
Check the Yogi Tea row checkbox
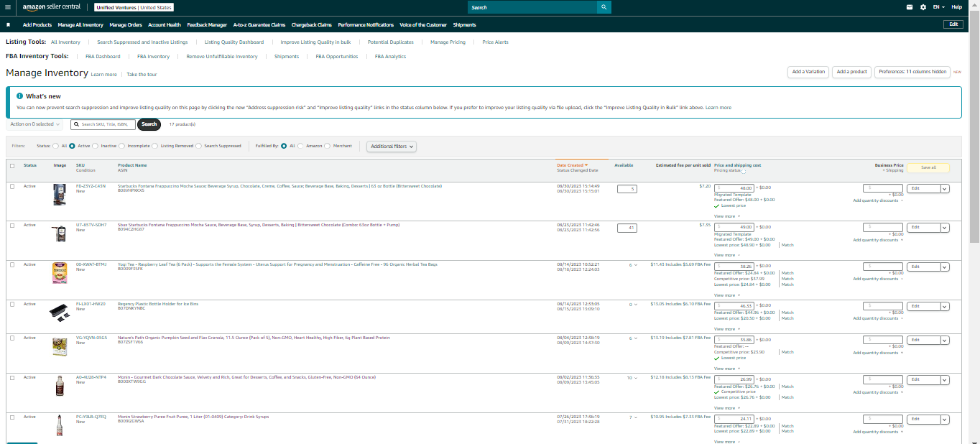click(x=12, y=265)
